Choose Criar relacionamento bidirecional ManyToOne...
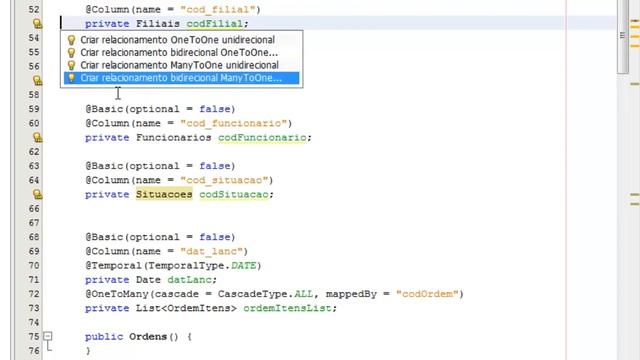 click(181, 78)
